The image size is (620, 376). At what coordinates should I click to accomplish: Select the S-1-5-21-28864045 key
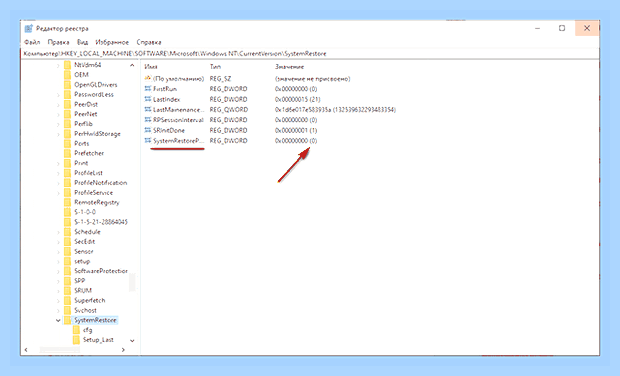(x=101, y=222)
